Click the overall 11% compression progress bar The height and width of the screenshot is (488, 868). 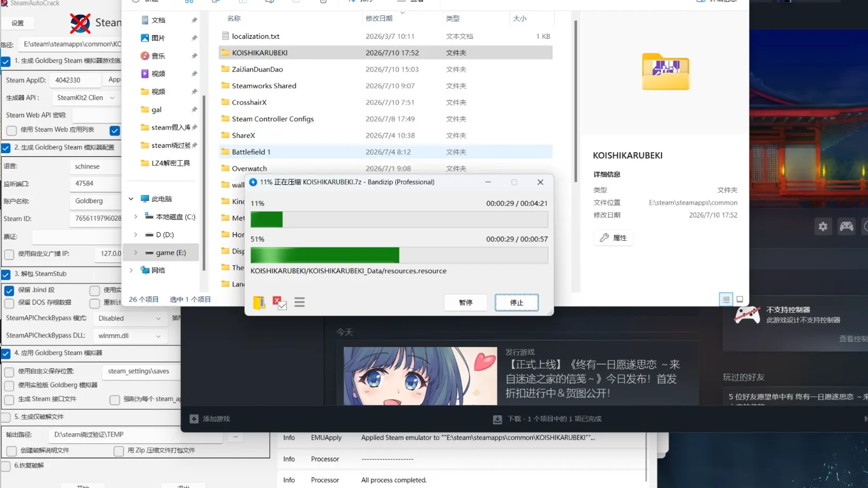pyautogui.click(x=399, y=220)
